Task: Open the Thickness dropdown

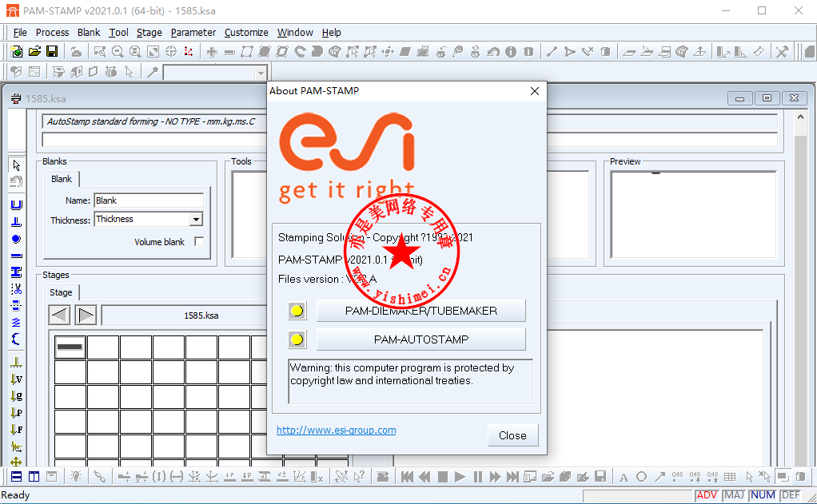Action: tap(196, 219)
